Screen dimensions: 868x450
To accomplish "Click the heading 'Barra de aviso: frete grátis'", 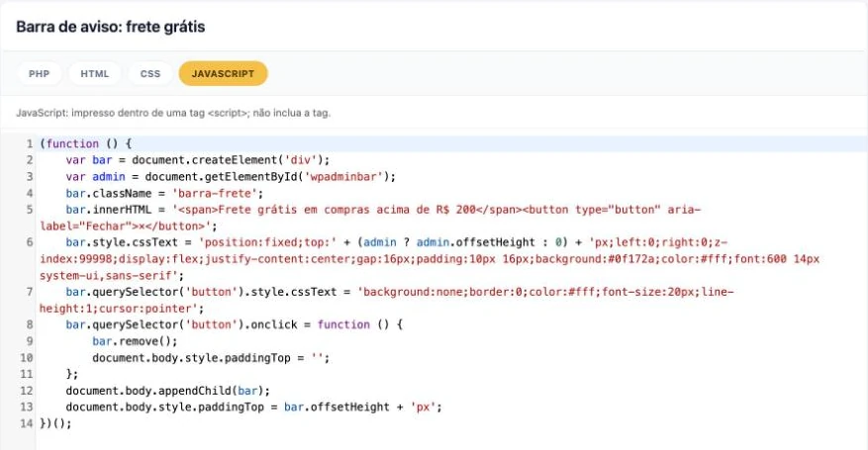I will (111, 27).
